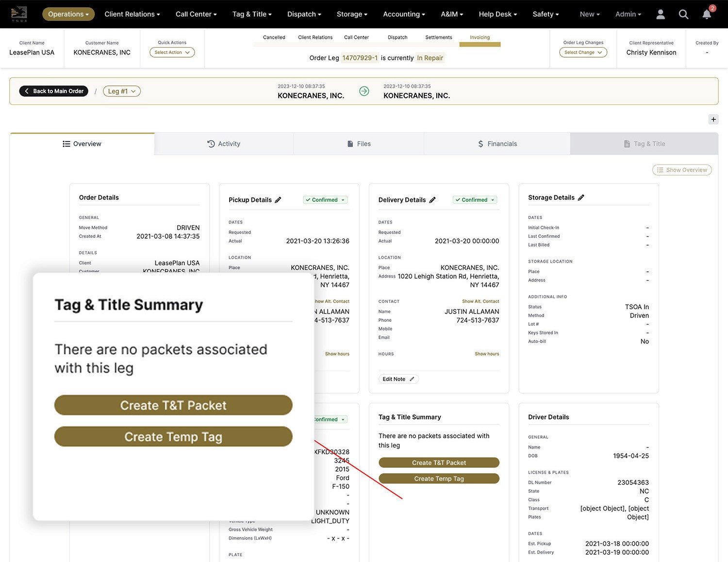The width and height of the screenshot is (728, 562).
Task: Open the Call Center menu
Action: click(x=196, y=14)
